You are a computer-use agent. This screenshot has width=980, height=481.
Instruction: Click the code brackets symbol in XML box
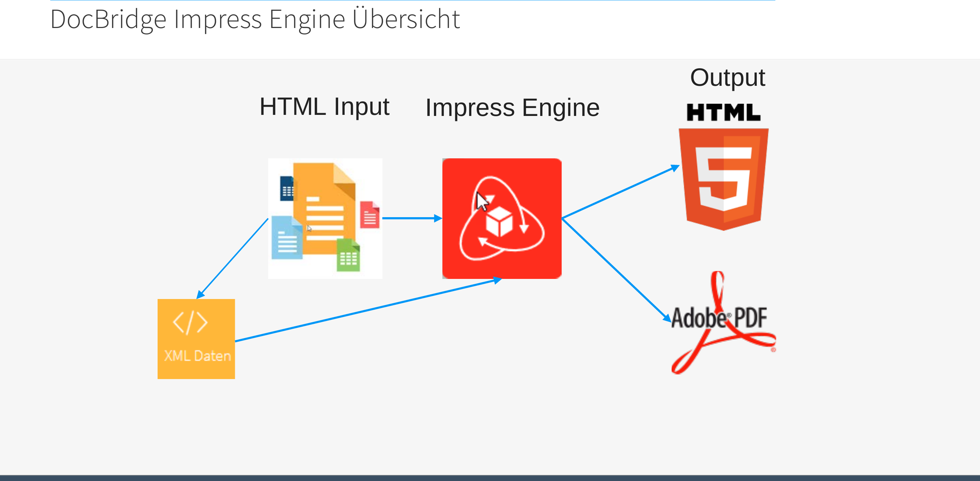[x=190, y=323]
